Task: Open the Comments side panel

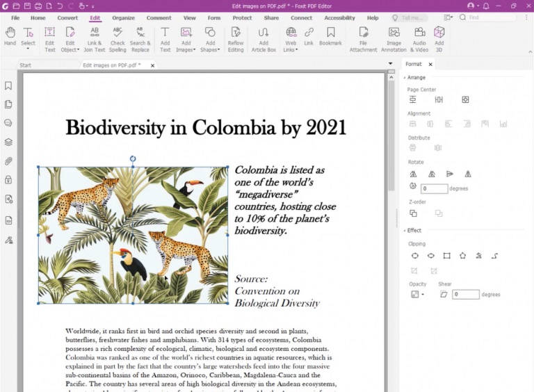Action: (x=8, y=123)
